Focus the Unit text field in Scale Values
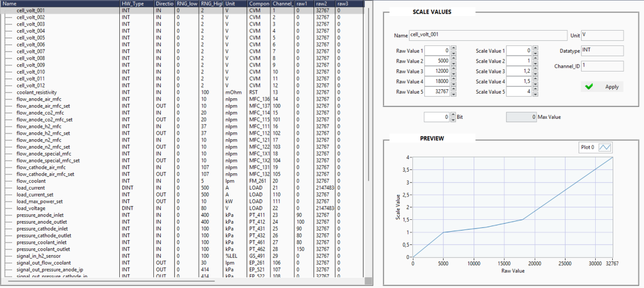 [602, 35]
